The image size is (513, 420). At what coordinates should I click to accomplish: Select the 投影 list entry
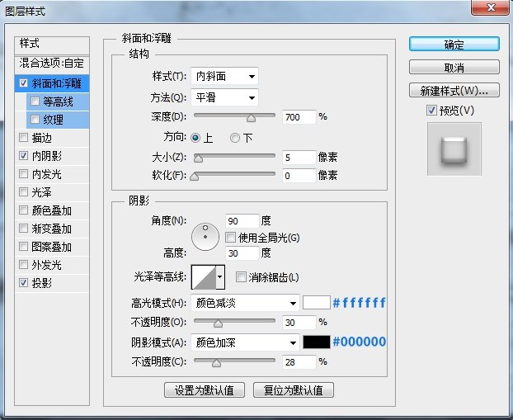52,283
